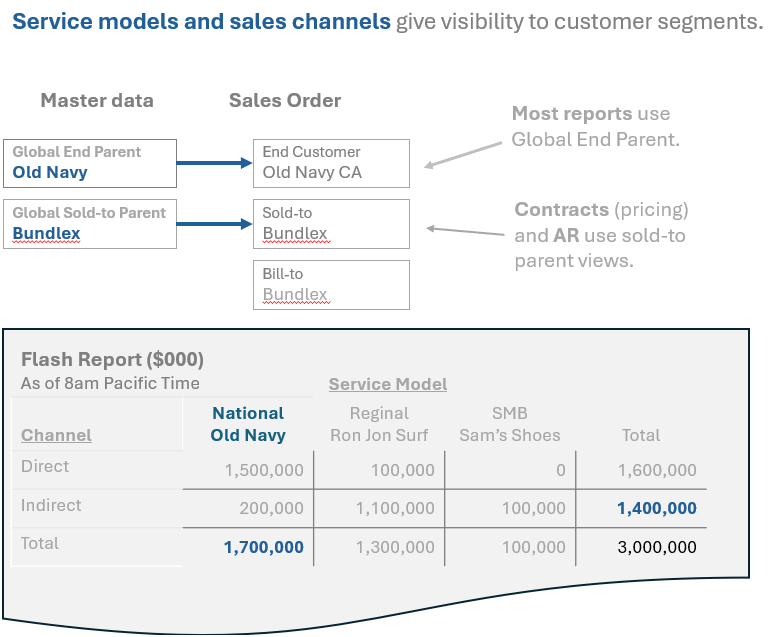771x637 pixels.
Task: Click the "Most reports use Global End Parent" note
Action: 595,126
